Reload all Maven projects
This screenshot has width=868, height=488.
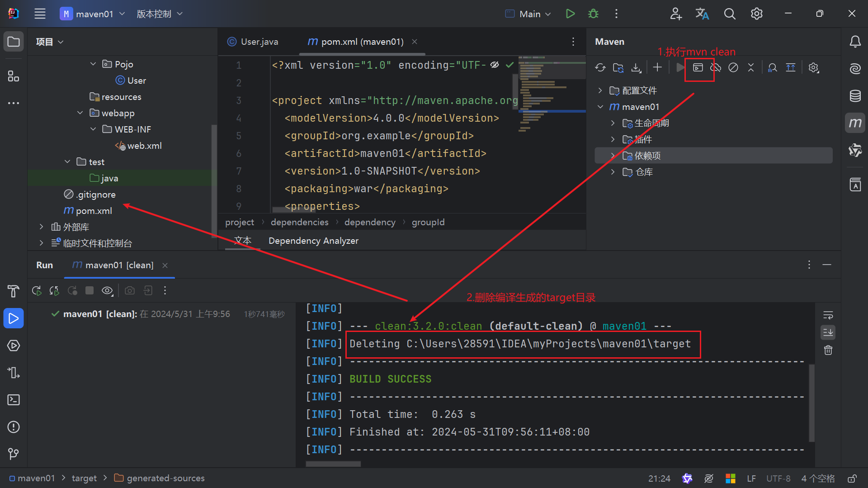coord(600,67)
